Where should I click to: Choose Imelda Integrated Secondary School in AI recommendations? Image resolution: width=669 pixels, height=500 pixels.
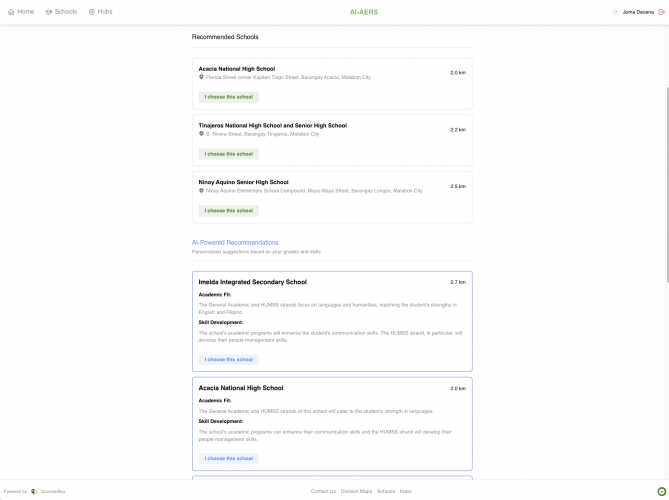pos(229,360)
